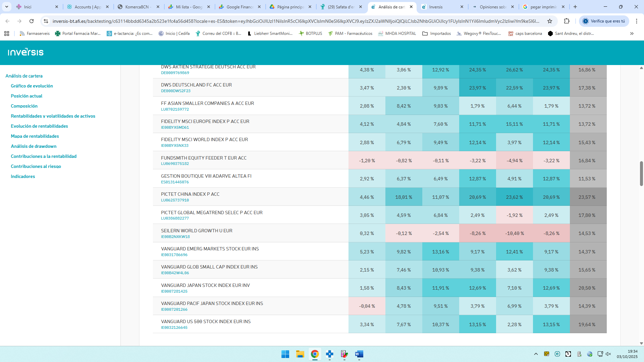Click the Windows Start button
This screenshot has width=644, height=362.
[285, 354]
